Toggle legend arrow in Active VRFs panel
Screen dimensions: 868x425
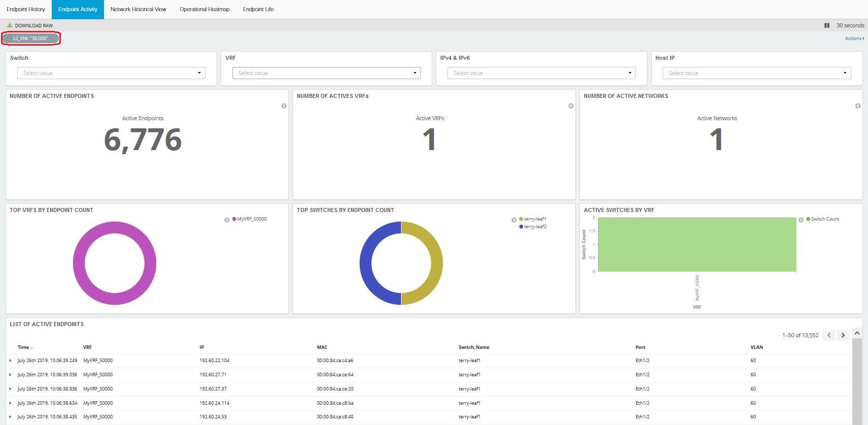tap(571, 106)
